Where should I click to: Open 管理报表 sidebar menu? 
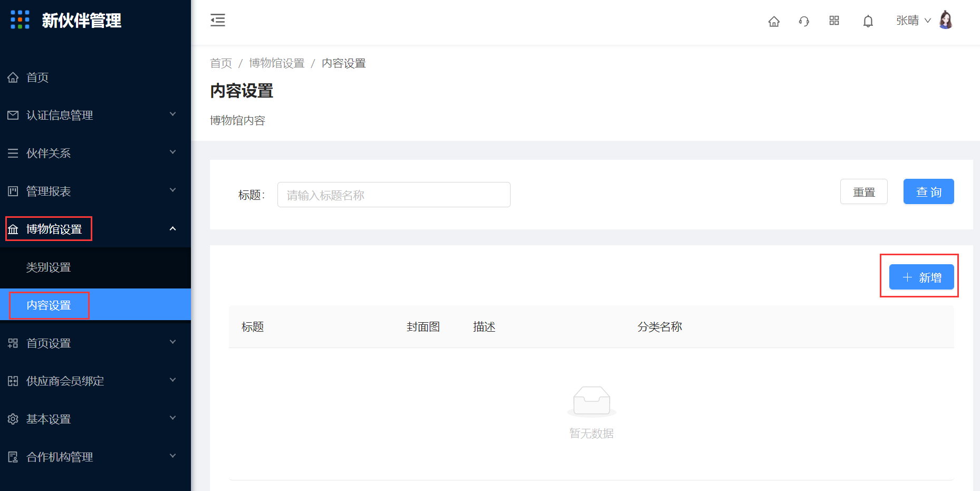[x=95, y=191]
